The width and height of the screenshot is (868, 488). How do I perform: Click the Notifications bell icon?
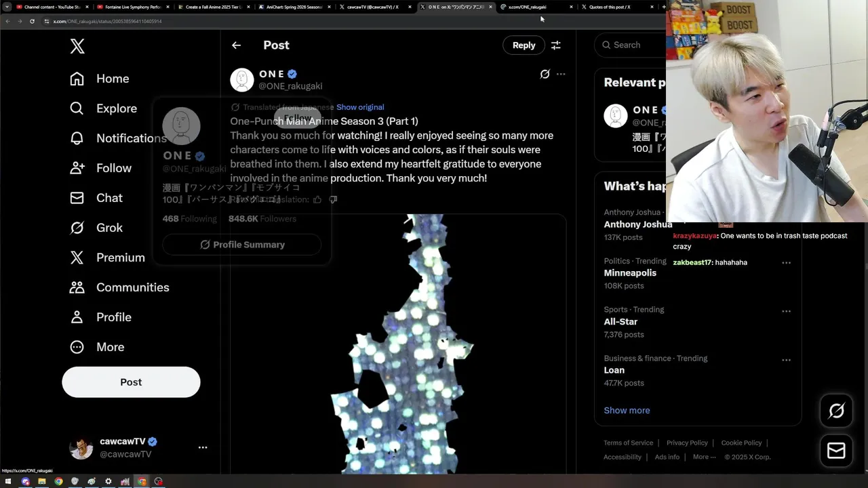tap(77, 138)
